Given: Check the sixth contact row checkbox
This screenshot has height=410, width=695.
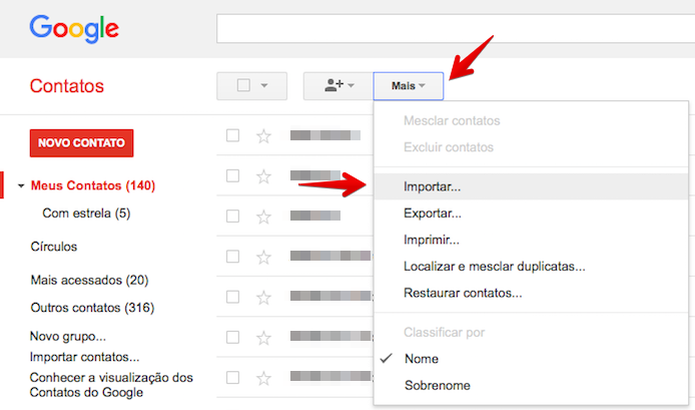Looking at the screenshot, I should pos(233,337).
